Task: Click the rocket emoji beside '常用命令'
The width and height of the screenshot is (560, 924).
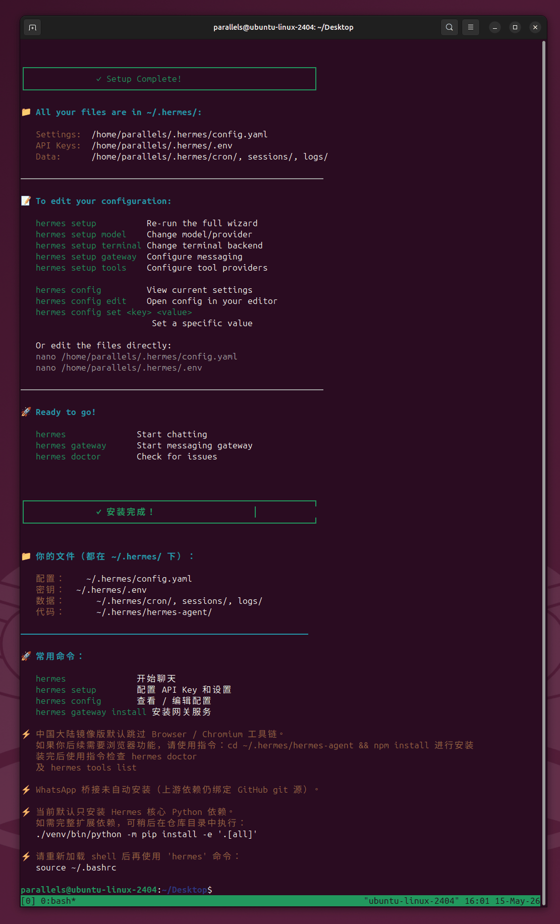Action: (26, 656)
